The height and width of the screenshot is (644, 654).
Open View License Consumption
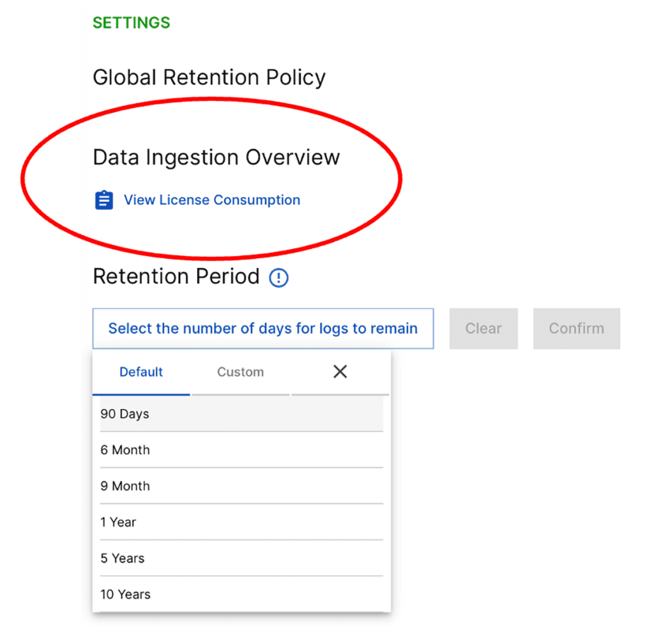tap(211, 199)
